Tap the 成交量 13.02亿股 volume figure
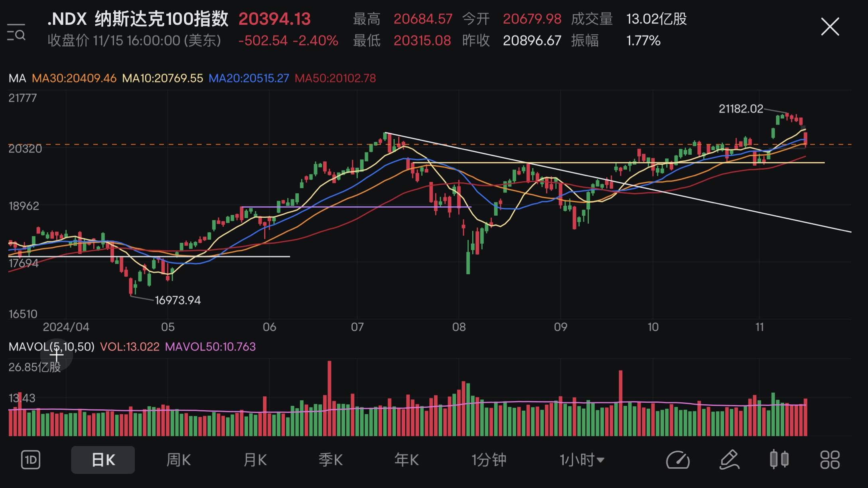The image size is (868, 488). point(629,19)
